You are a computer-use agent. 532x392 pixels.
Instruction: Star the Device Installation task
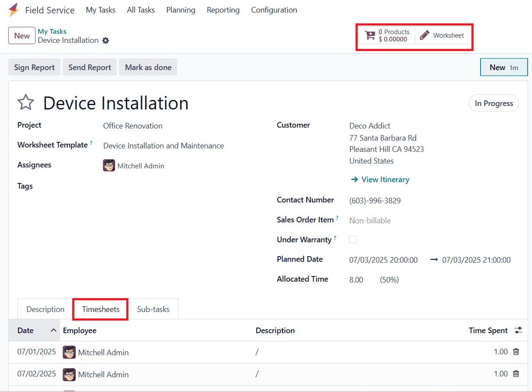pos(26,103)
